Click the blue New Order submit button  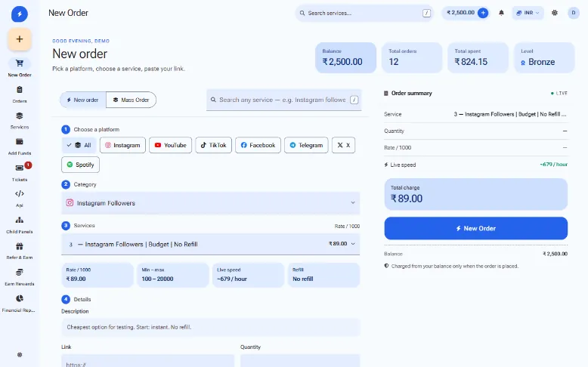(x=476, y=228)
